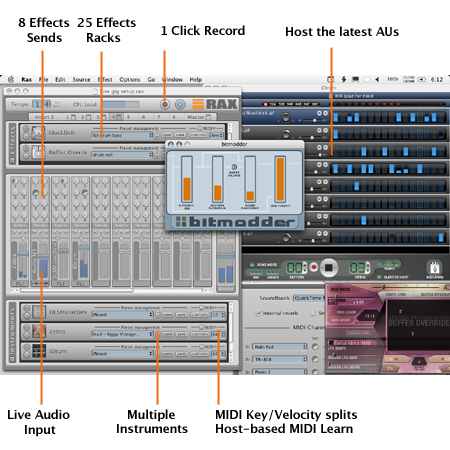Screen dimensions: 450x450
Task: Click the blockfish effect plugin thumbnail
Action: pyautogui.click(x=38, y=133)
